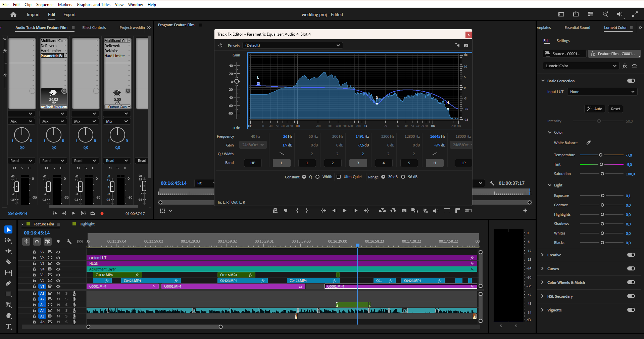Select the customLUT clip on V6
644x339 pixels.
282,258
